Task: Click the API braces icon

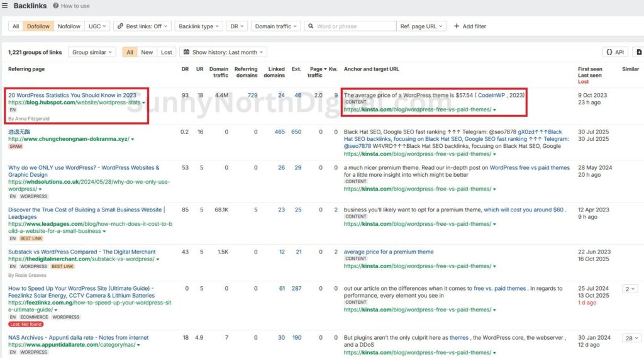Action: click(609, 52)
